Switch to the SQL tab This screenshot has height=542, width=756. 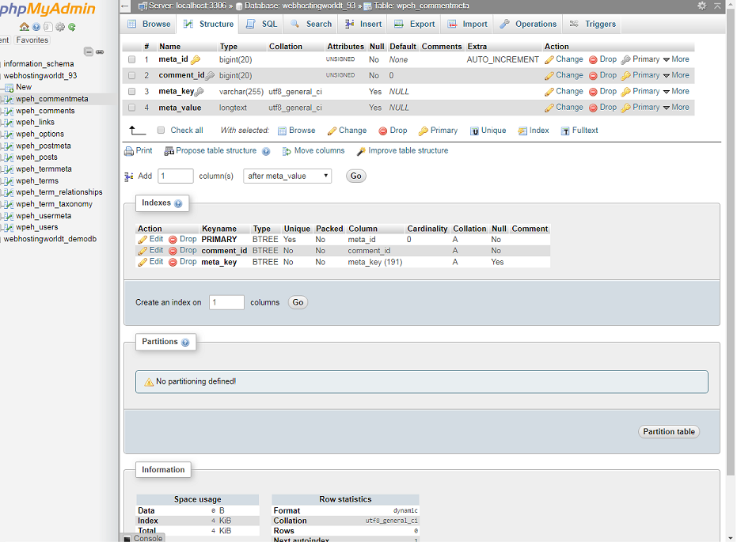pos(262,24)
